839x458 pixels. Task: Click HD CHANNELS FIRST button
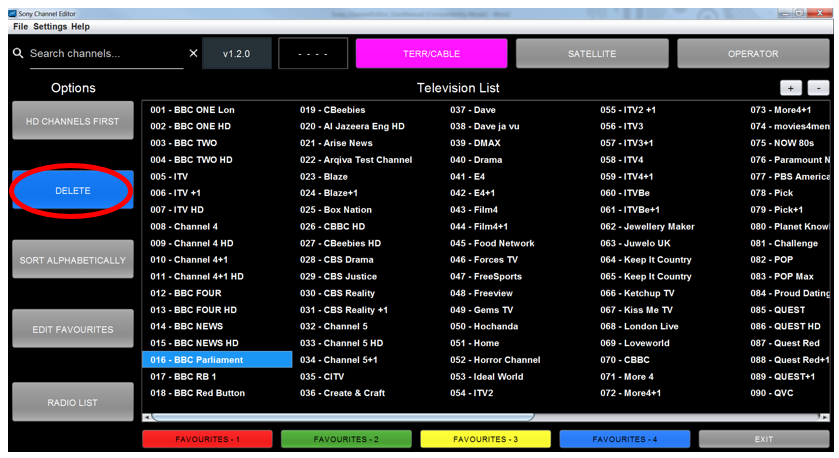(73, 121)
